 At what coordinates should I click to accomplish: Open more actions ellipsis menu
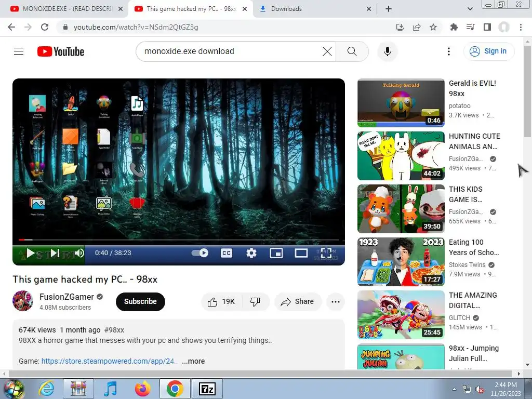(336, 302)
